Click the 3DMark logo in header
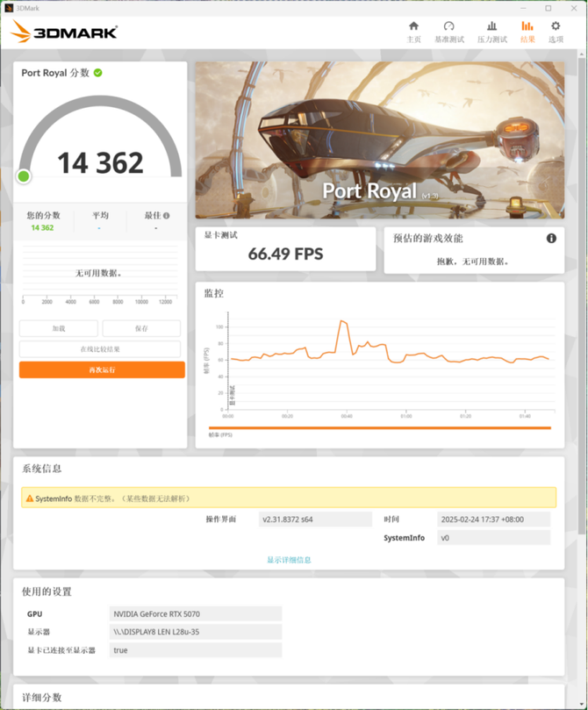 click(x=64, y=32)
